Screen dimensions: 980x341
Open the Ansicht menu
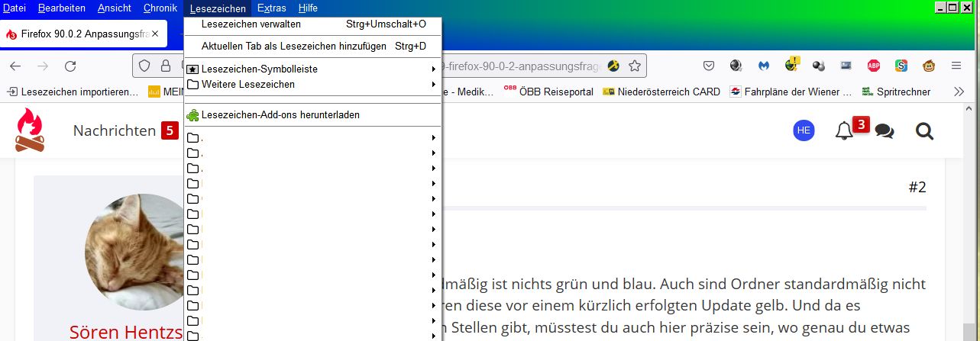click(x=115, y=8)
